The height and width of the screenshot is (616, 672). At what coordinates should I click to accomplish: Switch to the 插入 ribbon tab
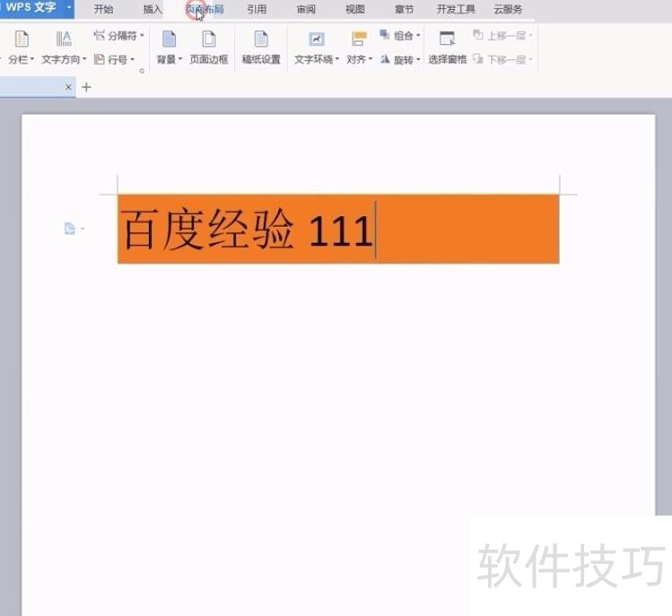coord(153,9)
